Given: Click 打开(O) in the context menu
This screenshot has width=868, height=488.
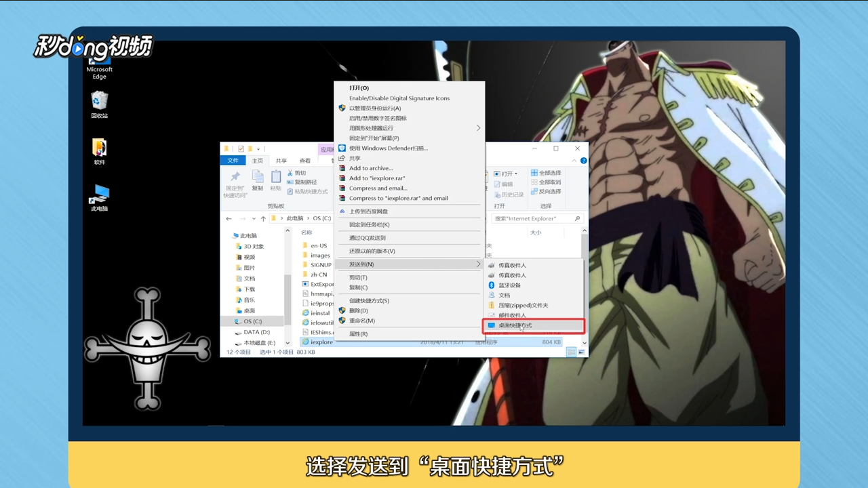Looking at the screenshot, I should click(409, 88).
